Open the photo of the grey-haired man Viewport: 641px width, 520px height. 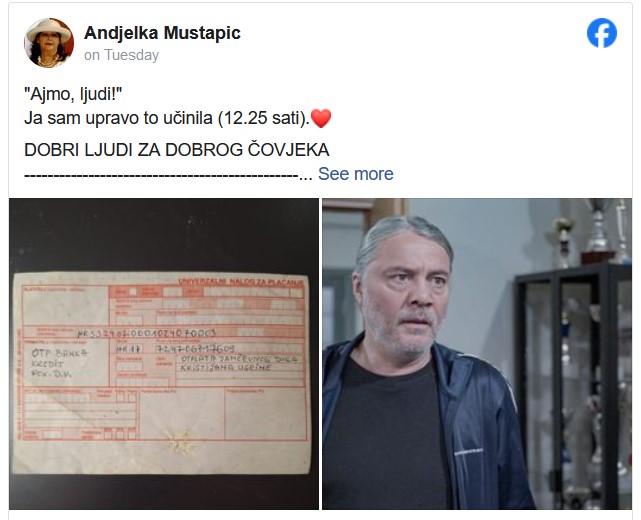coord(477,354)
